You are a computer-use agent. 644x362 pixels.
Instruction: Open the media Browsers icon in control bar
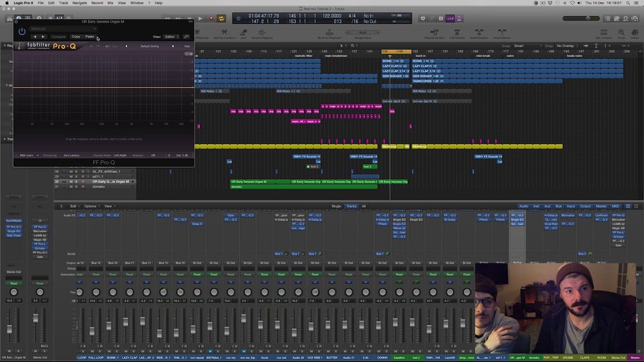[635, 19]
